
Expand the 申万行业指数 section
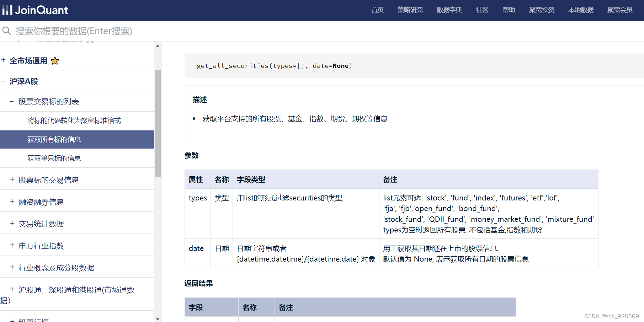click(11, 245)
